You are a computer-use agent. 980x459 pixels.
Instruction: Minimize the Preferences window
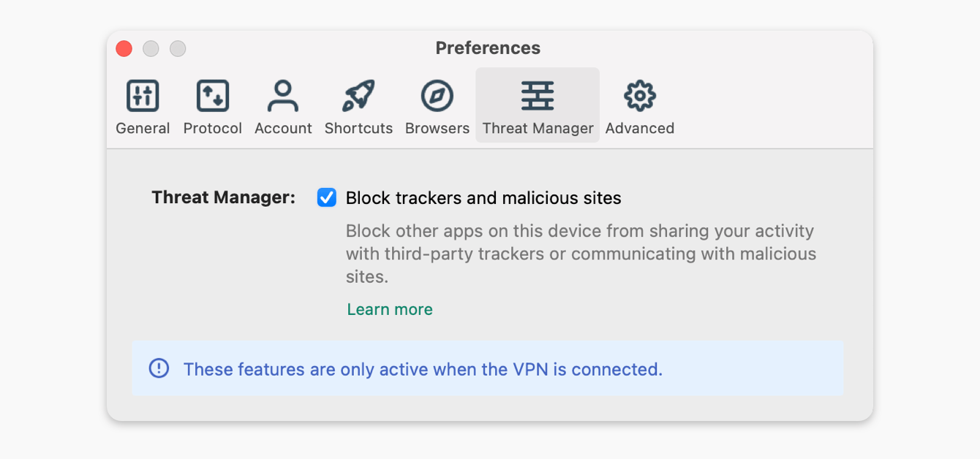[x=151, y=48]
